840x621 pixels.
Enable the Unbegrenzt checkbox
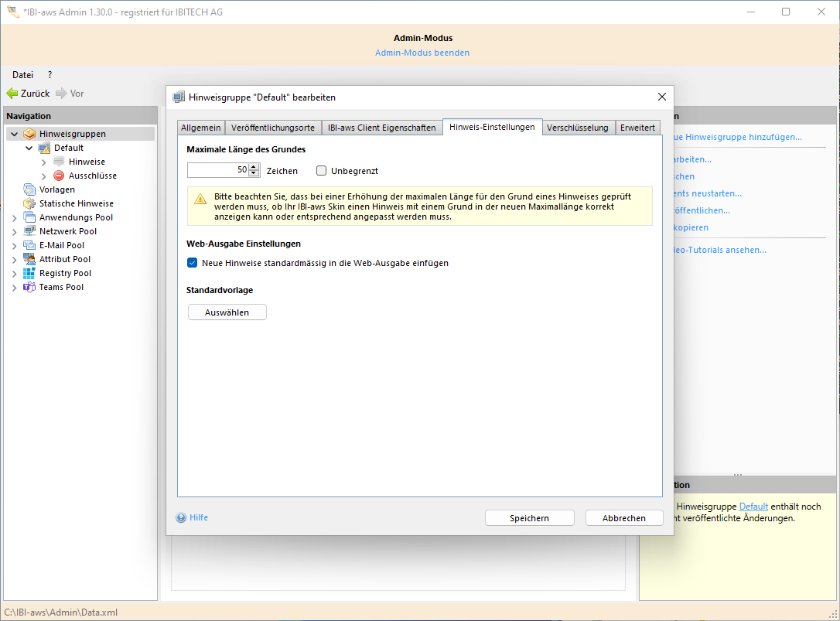[x=321, y=170]
